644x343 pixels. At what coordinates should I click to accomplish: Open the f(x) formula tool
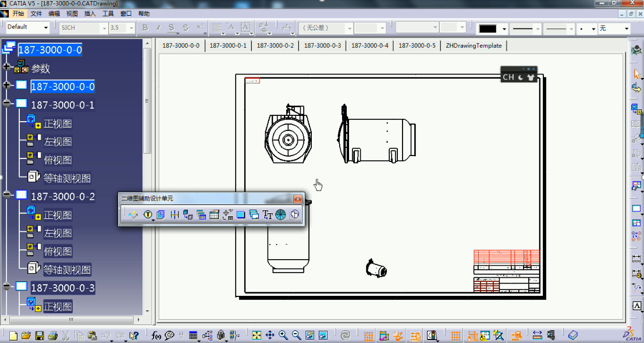click(x=156, y=335)
